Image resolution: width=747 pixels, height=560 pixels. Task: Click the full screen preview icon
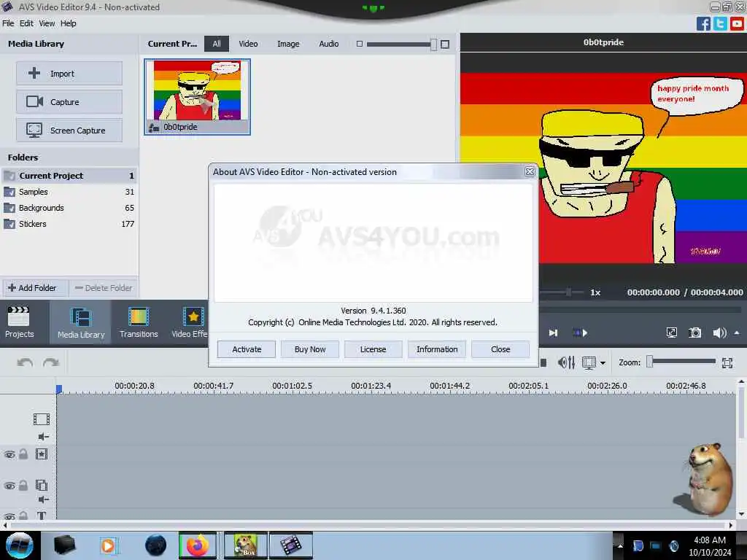[x=671, y=332]
